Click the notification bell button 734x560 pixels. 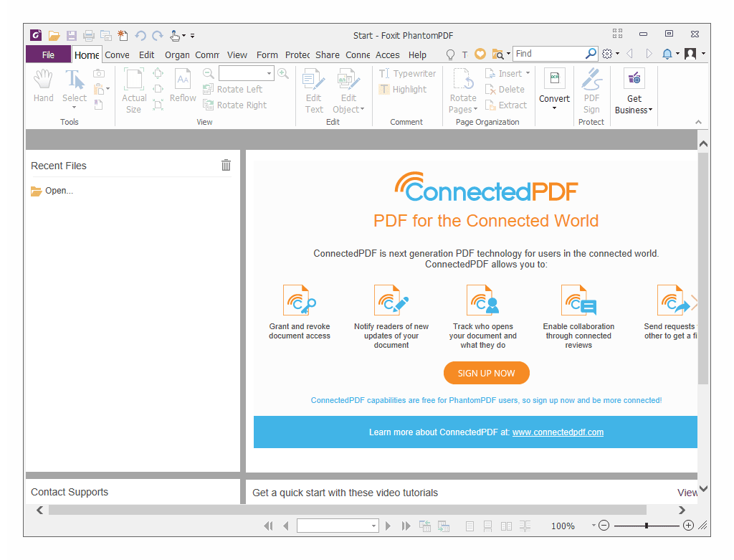[x=667, y=54]
